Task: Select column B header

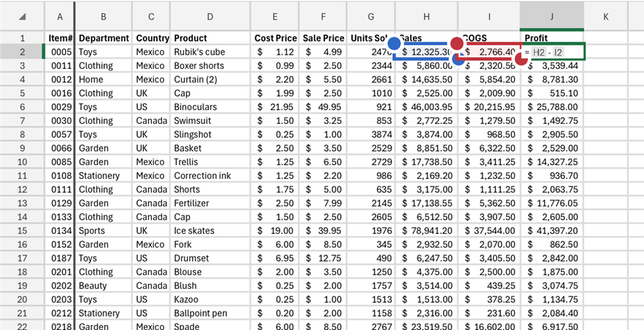Action: point(103,16)
